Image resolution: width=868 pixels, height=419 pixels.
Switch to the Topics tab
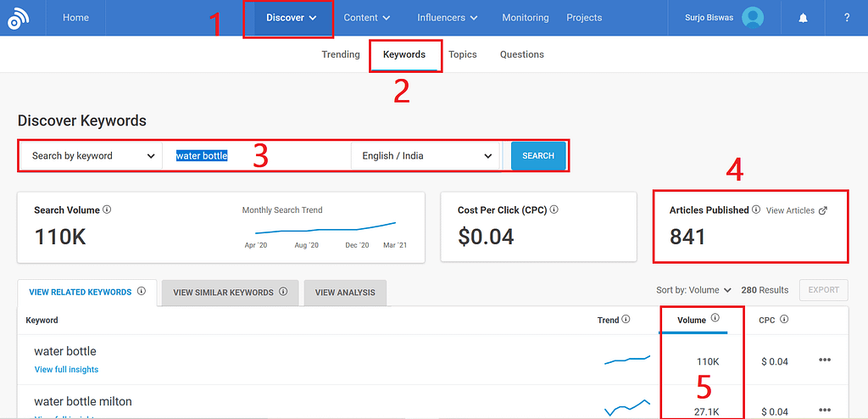pos(463,54)
